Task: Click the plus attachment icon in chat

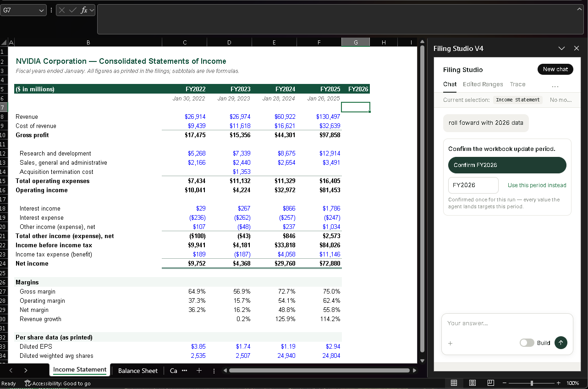Action: 450,343
